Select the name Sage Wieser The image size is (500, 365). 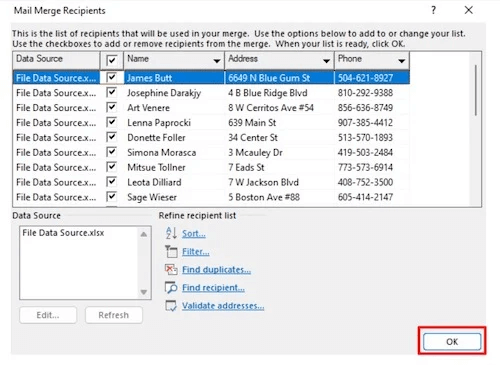point(152,197)
